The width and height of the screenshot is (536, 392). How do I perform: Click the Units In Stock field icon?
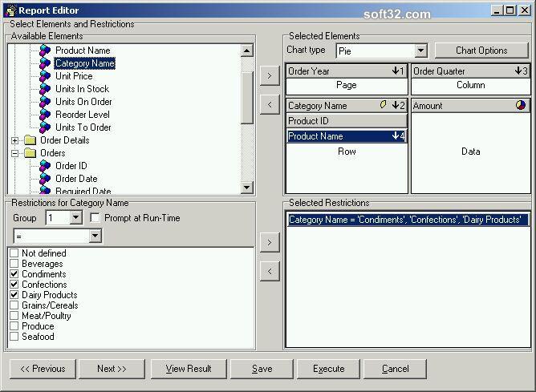(45, 89)
